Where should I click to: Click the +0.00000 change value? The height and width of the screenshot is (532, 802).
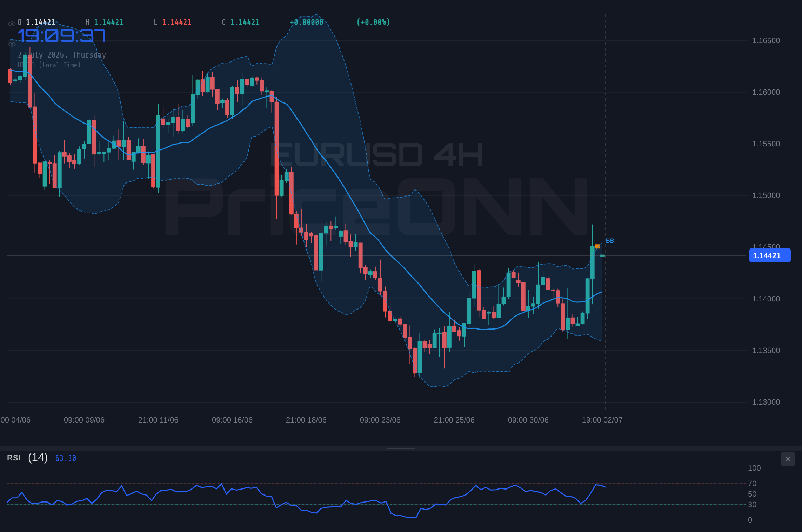click(x=307, y=22)
